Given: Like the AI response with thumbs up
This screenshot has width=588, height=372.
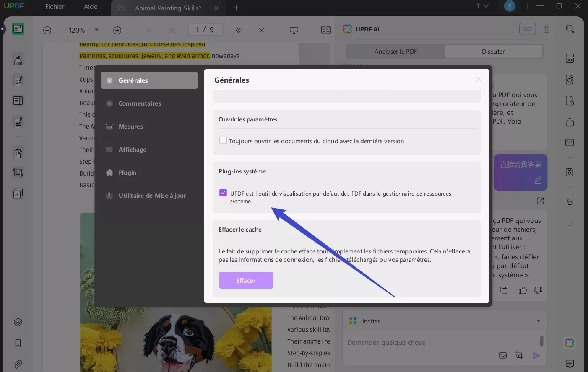Looking at the screenshot, I should 523,290.
